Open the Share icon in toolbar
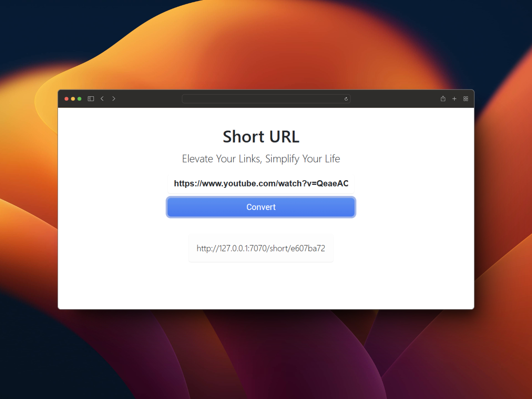The height and width of the screenshot is (399, 532). (443, 99)
